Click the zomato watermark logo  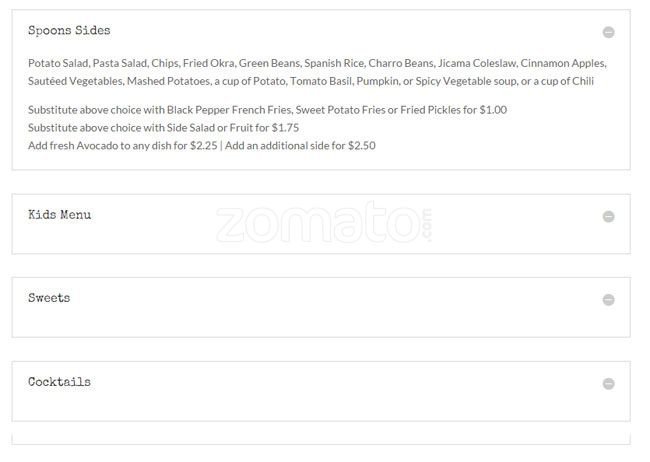pyautogui.click(x=325, y=222)
